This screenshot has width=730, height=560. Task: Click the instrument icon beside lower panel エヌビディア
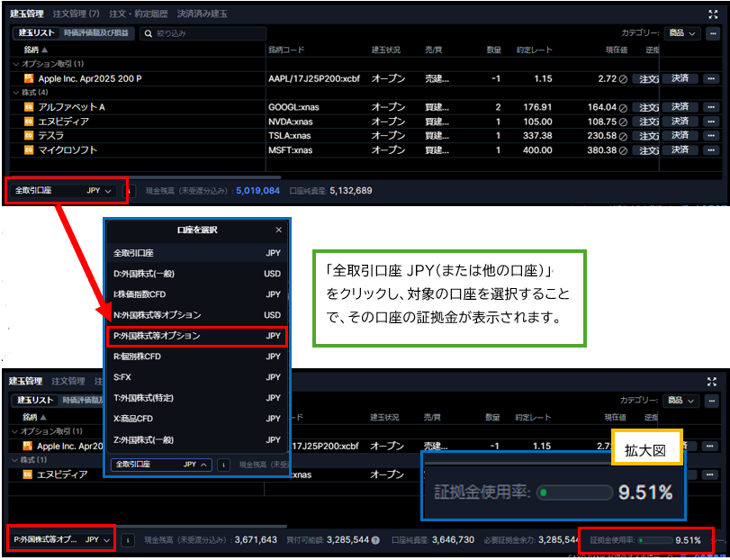tap(28, 474)
